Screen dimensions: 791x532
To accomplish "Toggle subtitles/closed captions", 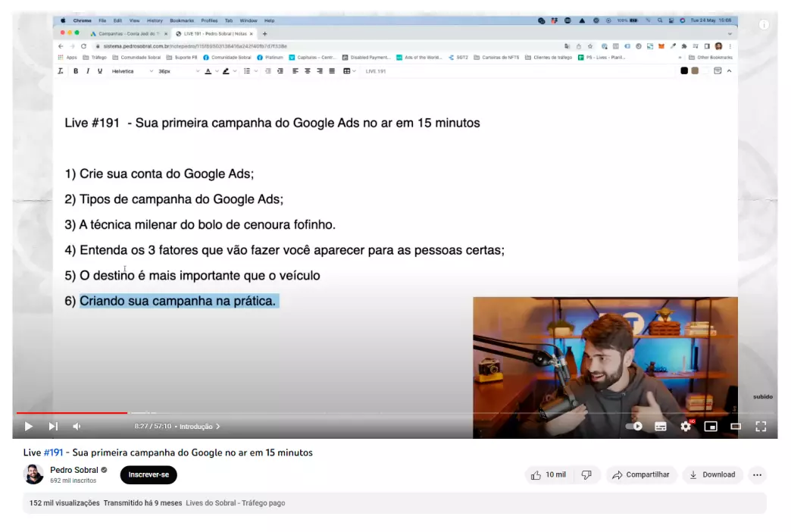I will [x=661, y=427].
